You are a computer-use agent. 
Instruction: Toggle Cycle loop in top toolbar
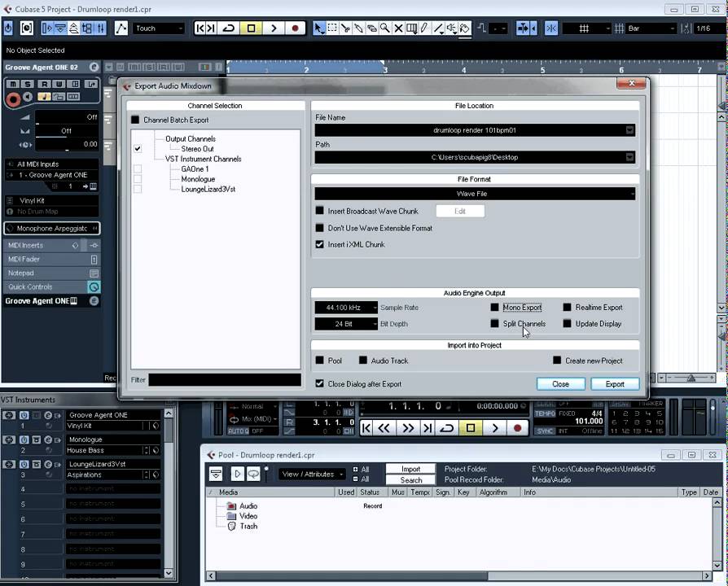[x=229, y=28]
